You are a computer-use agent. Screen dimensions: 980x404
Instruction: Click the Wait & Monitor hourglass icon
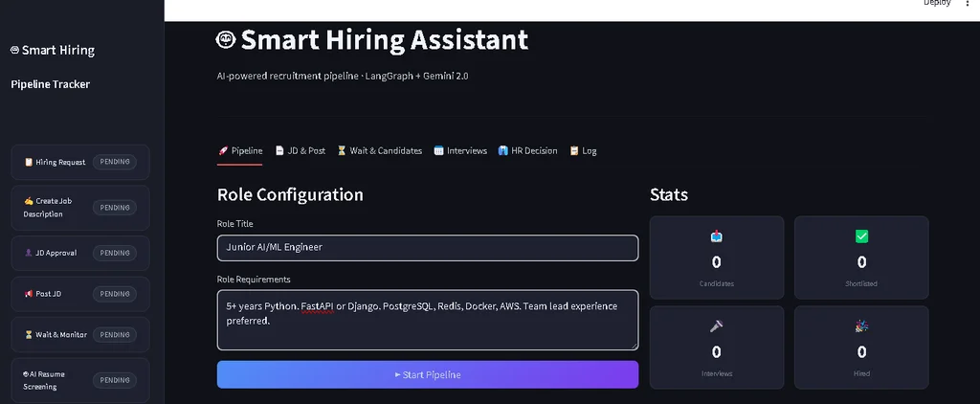point(28,334)
